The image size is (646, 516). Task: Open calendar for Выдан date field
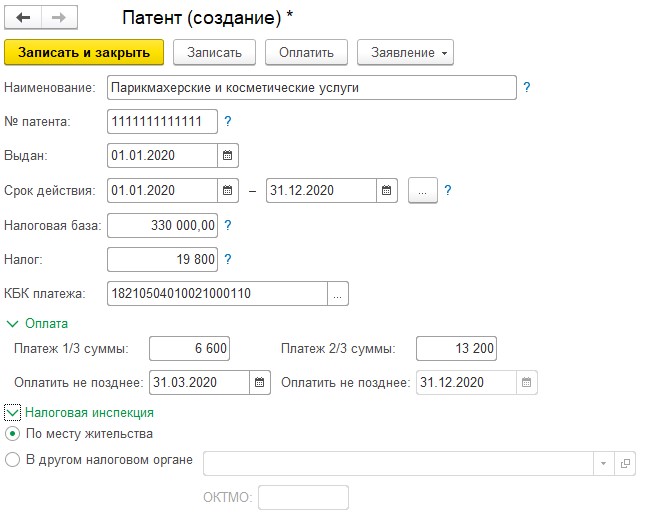click(x=228, y=155)
